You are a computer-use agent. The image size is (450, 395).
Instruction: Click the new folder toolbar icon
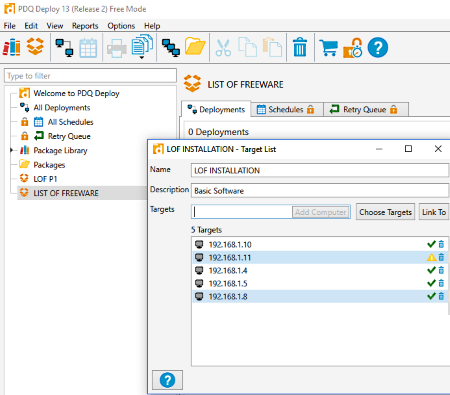(195, 46)
